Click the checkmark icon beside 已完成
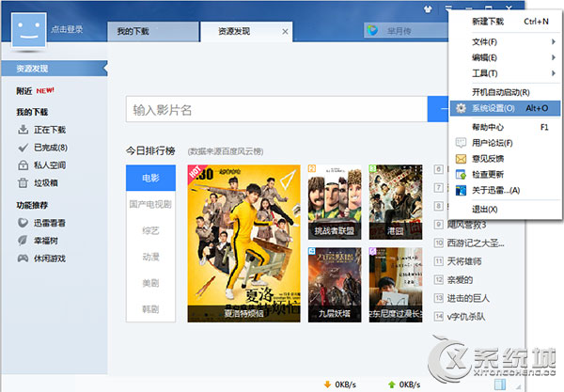The image size is (564, 392). coord(23,148)
